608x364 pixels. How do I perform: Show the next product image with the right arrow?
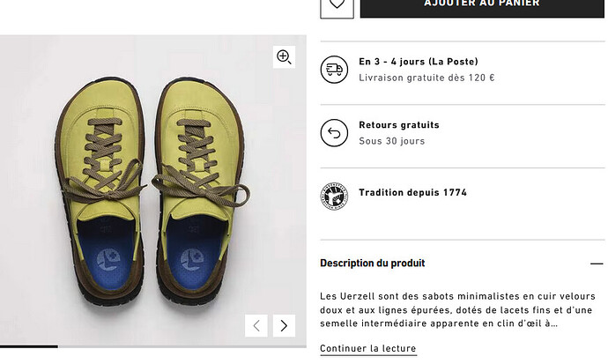point(284,325)
